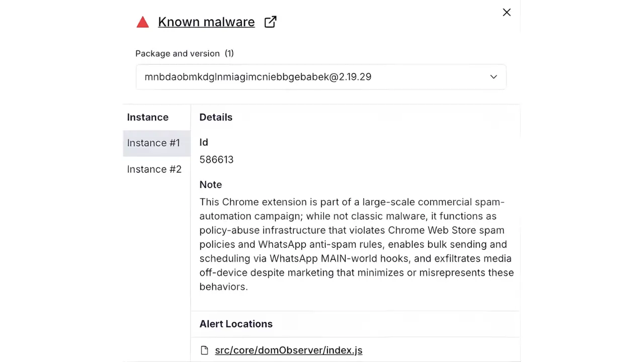
Task: Open the Known malware title link
Action: [x=206, y=22]
